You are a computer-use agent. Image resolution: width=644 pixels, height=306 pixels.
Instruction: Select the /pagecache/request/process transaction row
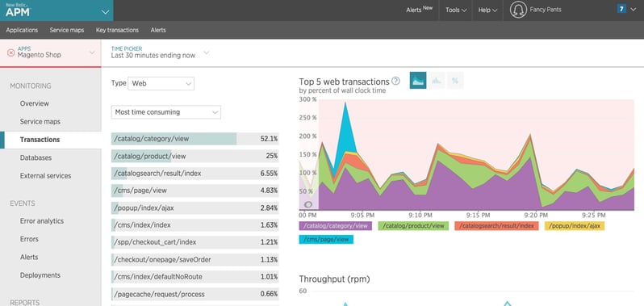point(194,294)
